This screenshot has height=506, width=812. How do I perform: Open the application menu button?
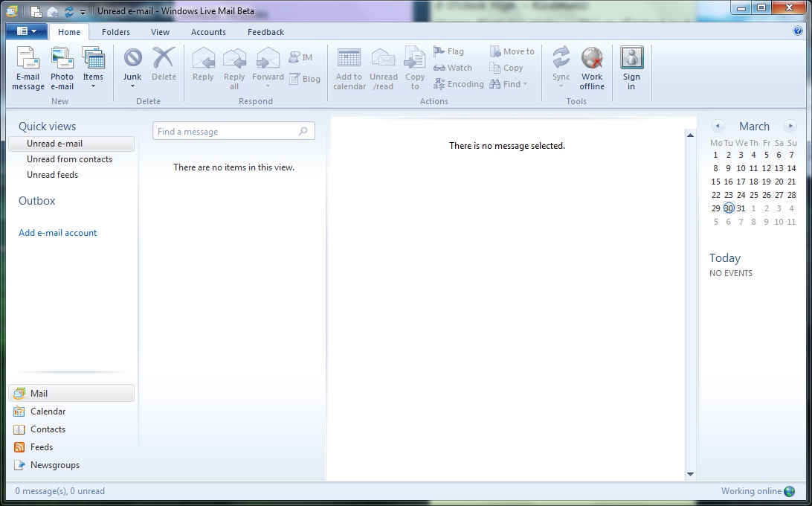pos(27,31)
